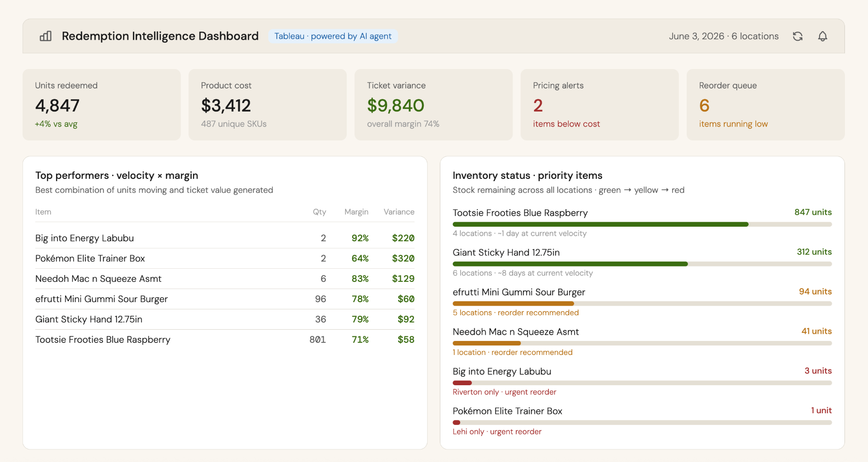
Task: Select efrutti Mini Gummi Sour Burger table row
Action: point(225,299)
